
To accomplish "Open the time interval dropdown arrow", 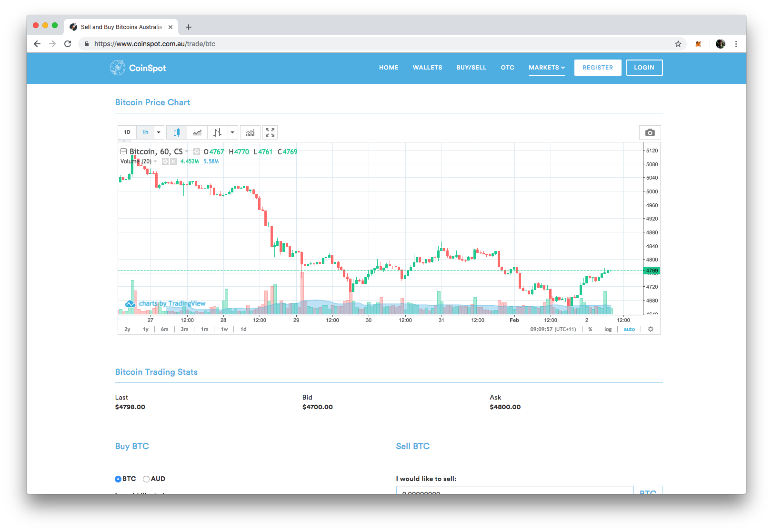I will click(159, 132).
